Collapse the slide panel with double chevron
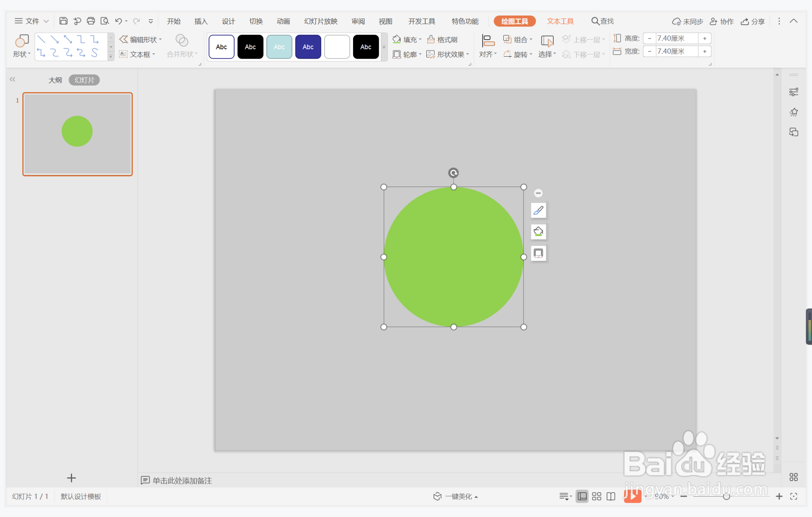This screenshot has width=812, height=517. pyautogui.click(x=13, y=79)
